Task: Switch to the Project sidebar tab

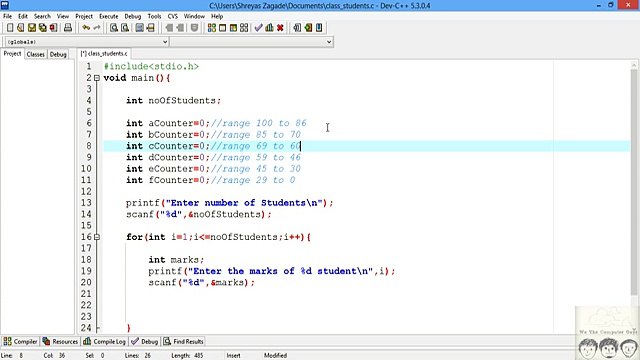Action: pos(12,54)
